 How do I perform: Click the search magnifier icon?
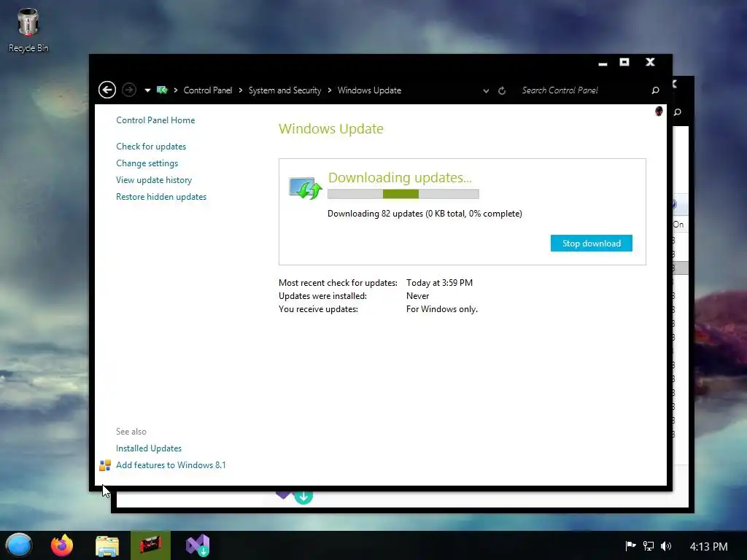tap(656, 90)
